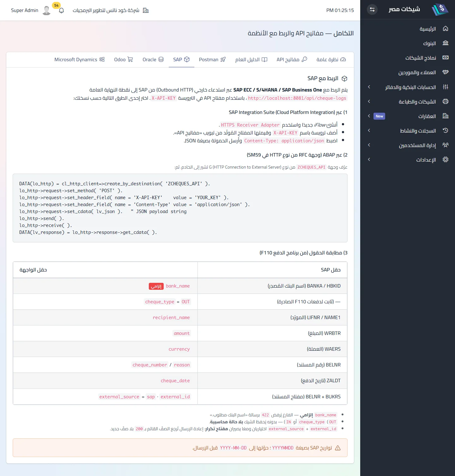Expand the الحسابات البنكية والدفاتر chevron
The image size is (455, 476).
click(369, 87)
